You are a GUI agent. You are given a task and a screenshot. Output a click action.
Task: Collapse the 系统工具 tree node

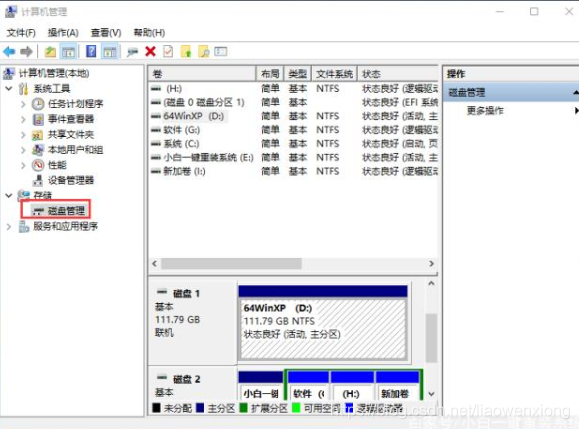point(9,89)
